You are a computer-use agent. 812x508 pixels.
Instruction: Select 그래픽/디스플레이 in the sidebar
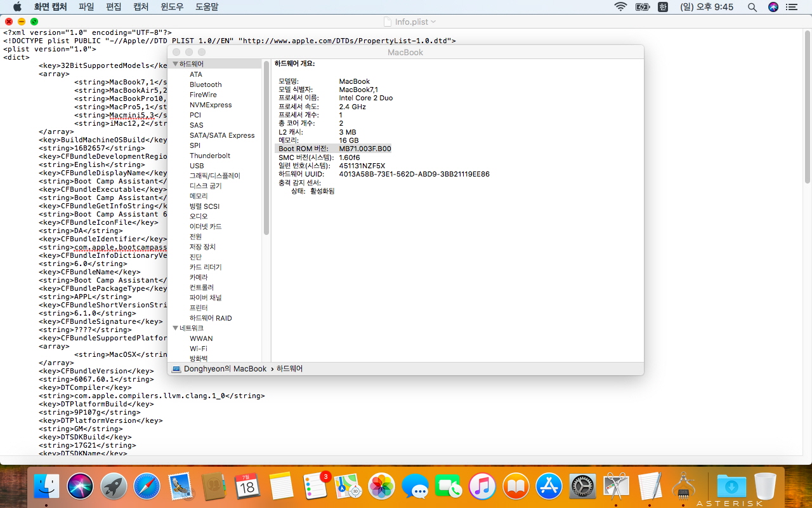tap(215, 176)
